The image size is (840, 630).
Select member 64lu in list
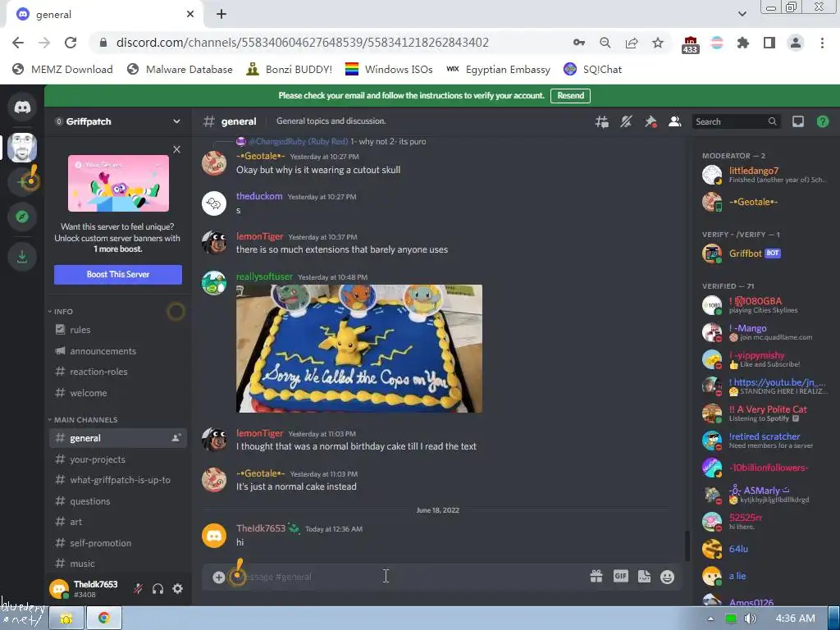[x=765, y=549]
